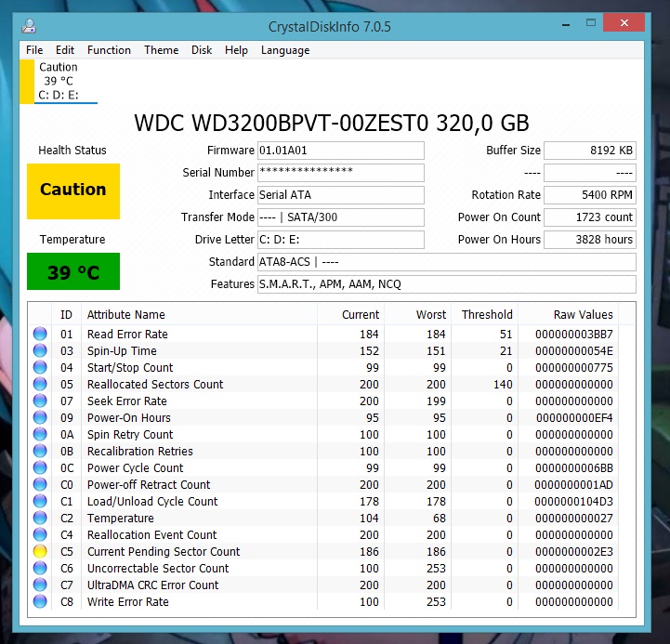Click the Worst column header
The width and height of the screenshot is (670, 644).
click(x=417, y=314)
